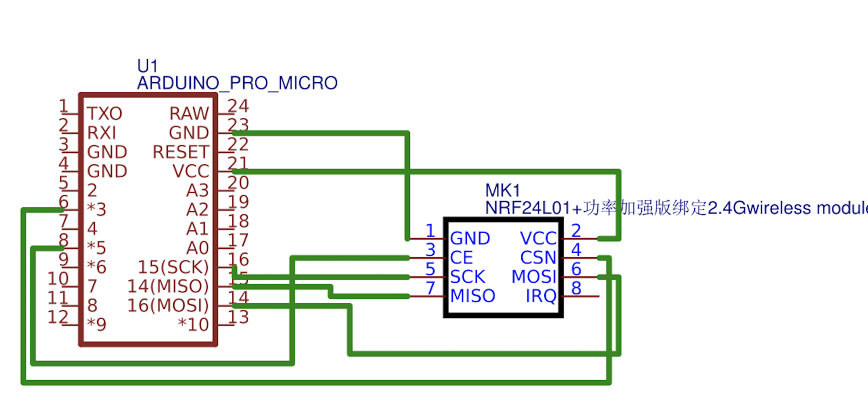Screen dimensions: 868x415
Task: Click pin number 23 on U1
Action: click(238, 125)
